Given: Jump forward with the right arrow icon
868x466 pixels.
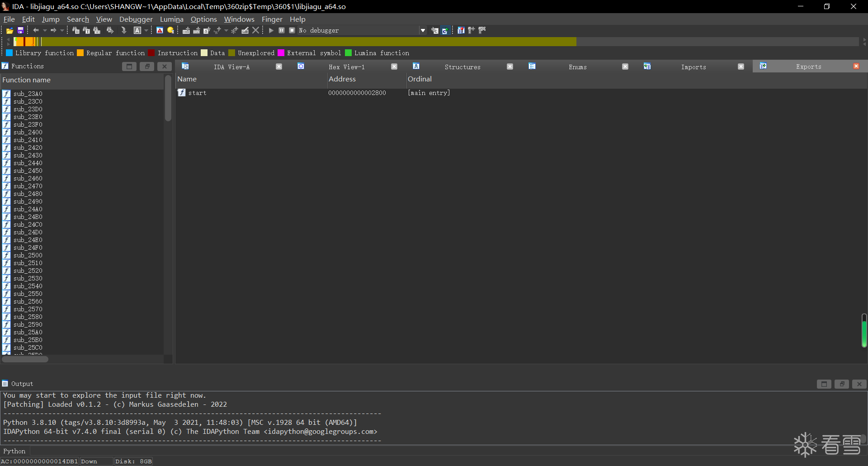Looking at the screenshot, I should 53,30.
